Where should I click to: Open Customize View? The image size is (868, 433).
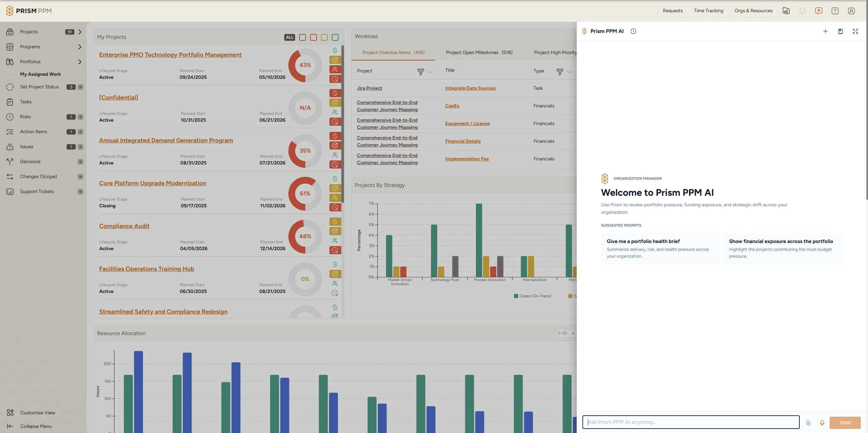coord(31,413)
